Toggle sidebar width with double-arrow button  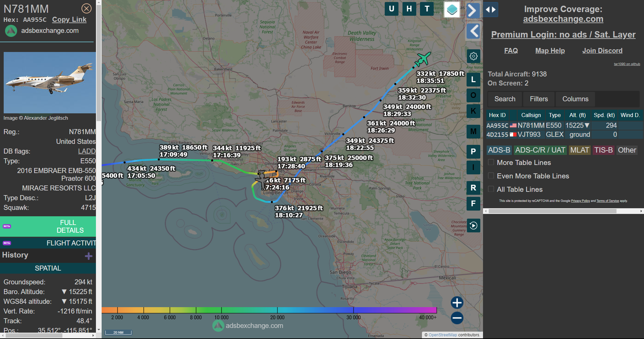click(x=491, y=10)
